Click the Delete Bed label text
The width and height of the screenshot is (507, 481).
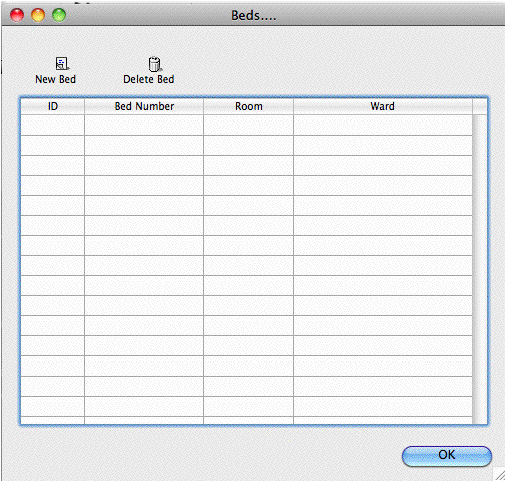pos(149,79)
